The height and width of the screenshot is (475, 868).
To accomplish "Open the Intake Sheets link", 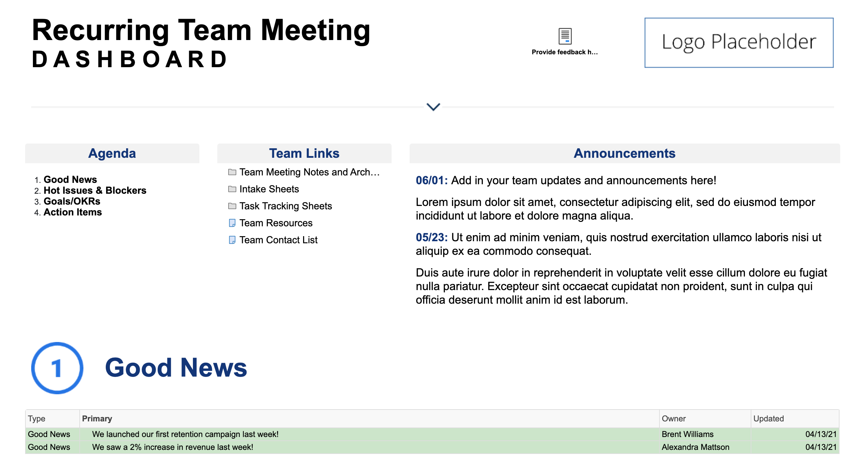I will pyautogui.click(x=269, y=189).
